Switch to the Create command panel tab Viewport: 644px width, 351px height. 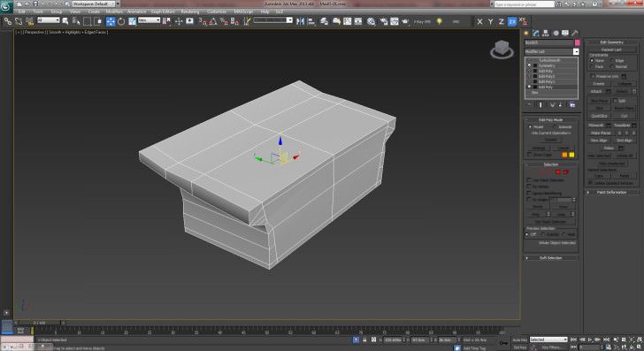526,34
